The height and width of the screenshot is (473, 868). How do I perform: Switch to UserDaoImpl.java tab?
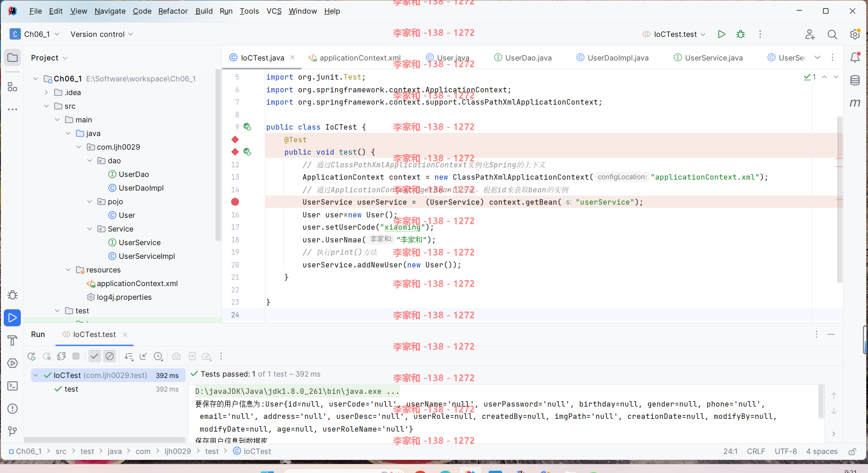coord(612,58)
